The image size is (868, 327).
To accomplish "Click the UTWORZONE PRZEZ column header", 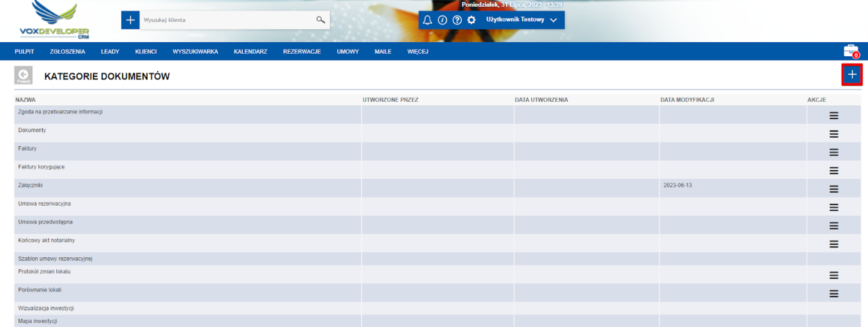I will (390, 99).
